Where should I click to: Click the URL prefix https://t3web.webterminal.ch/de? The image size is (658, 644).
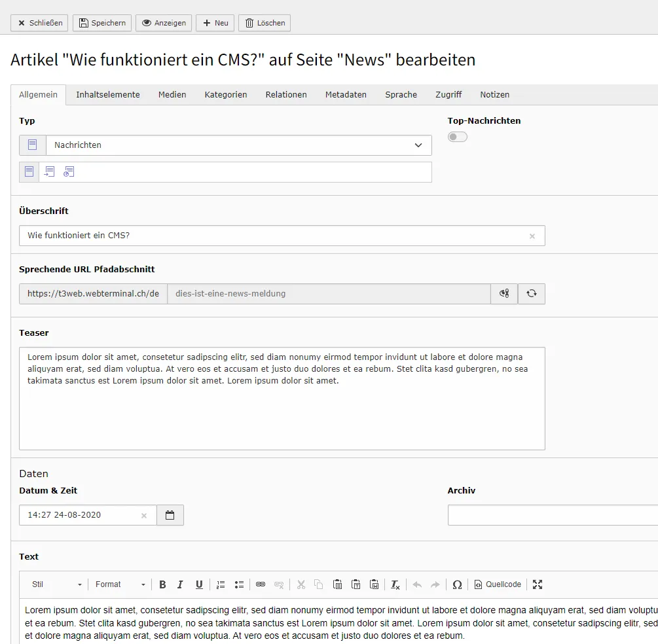[x=93, y=294]
